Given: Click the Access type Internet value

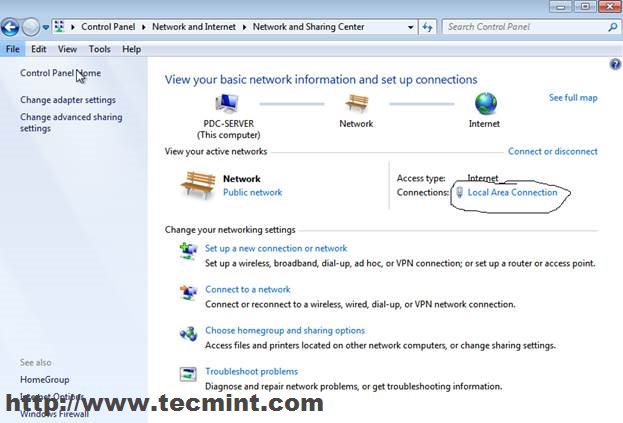Looking at the screenshot, I should click(x=483, y=178).
